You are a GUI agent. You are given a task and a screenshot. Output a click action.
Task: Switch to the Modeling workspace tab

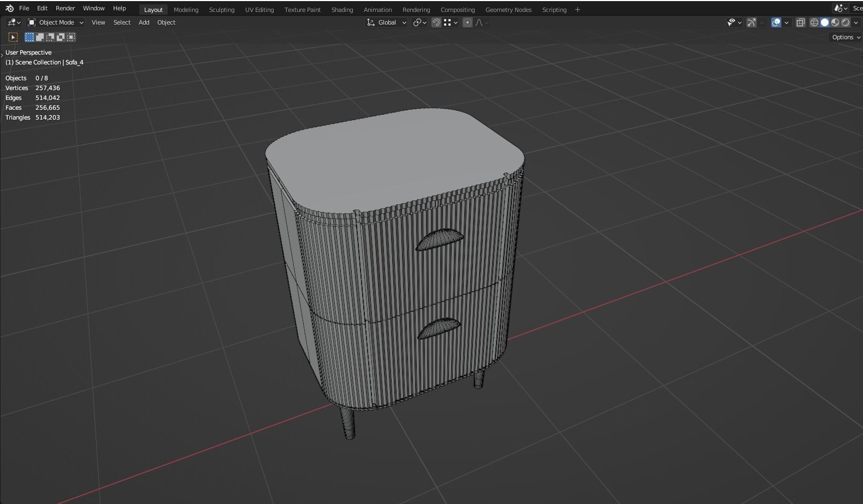coord(186,10)
